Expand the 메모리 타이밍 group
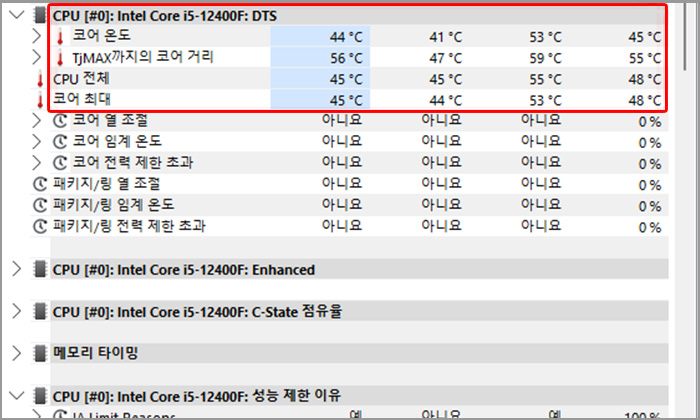Image resolution: width=700 pixels, height=420 pixels. coord(17,353)
